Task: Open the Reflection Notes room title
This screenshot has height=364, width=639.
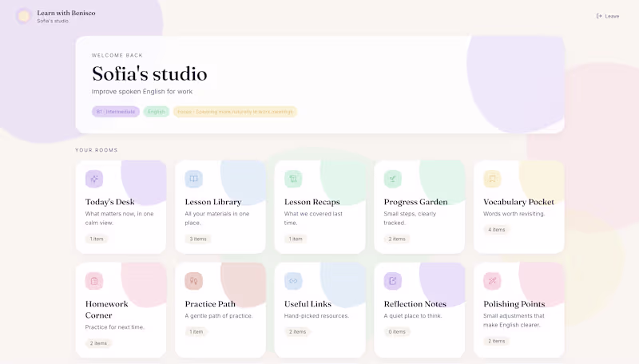Action: 415,304
